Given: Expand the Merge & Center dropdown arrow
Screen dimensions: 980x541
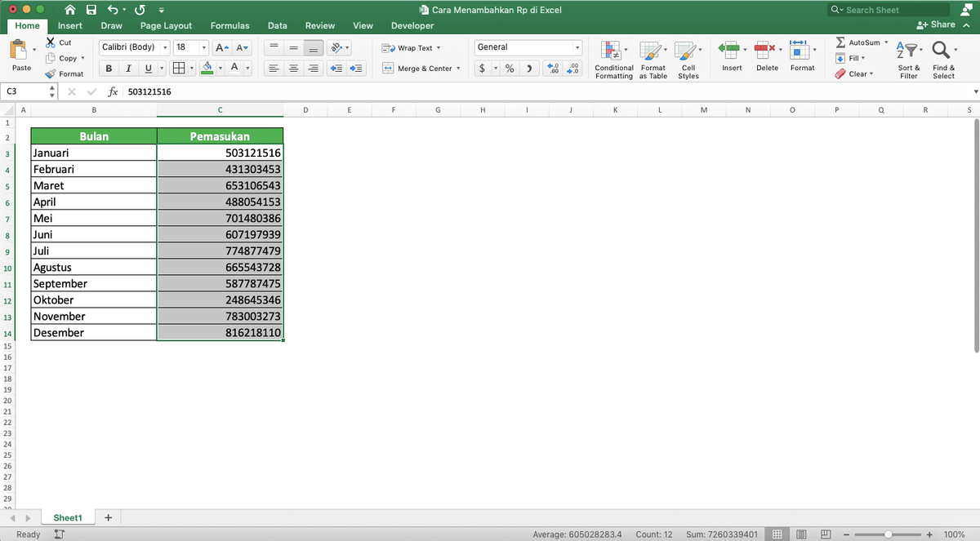Looking at the screenshot, I should [458, 69].
